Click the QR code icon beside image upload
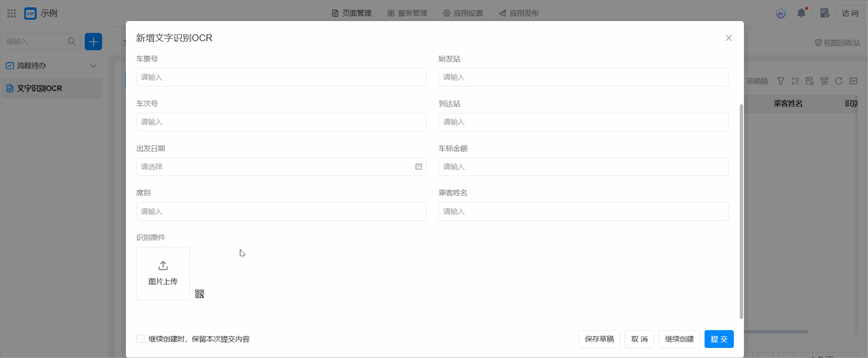The height and width of the screenshot is (358, 868). tap(200, 294)
